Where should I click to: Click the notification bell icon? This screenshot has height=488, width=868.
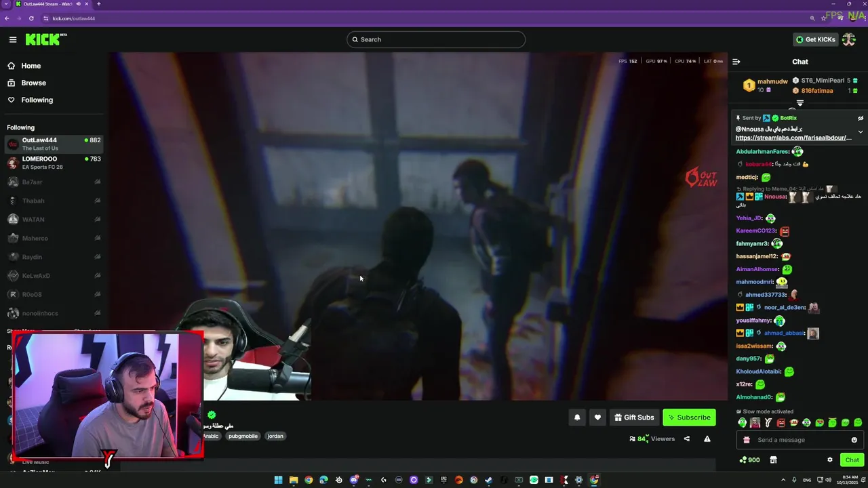(x=577, y=418)
